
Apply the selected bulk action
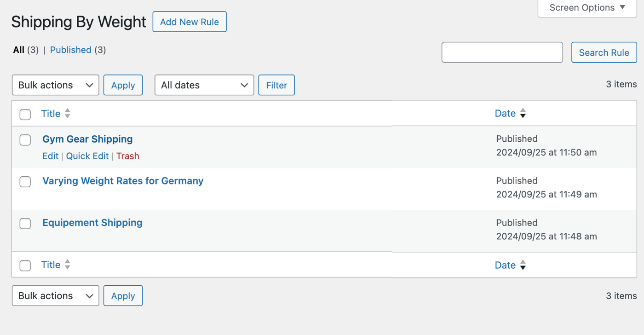pyautogui.click(x=123, y=85)
